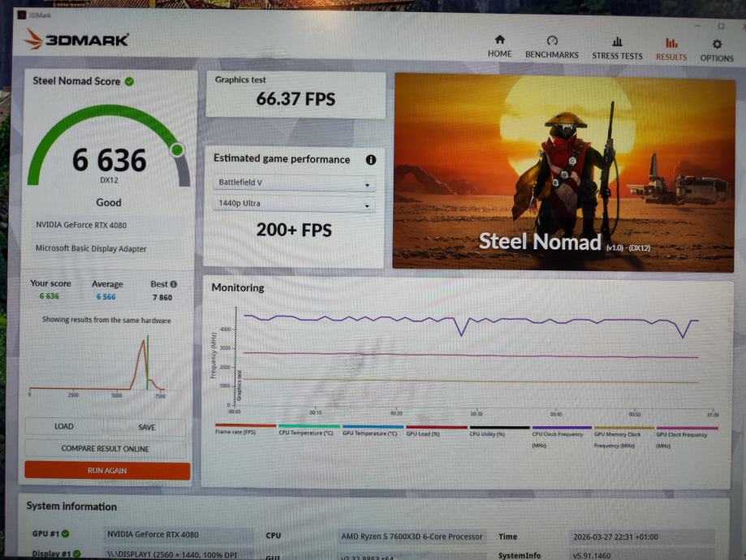Click the 6 636 score number
The height and width of the screenshot is (560, 746).
point(109,160)
